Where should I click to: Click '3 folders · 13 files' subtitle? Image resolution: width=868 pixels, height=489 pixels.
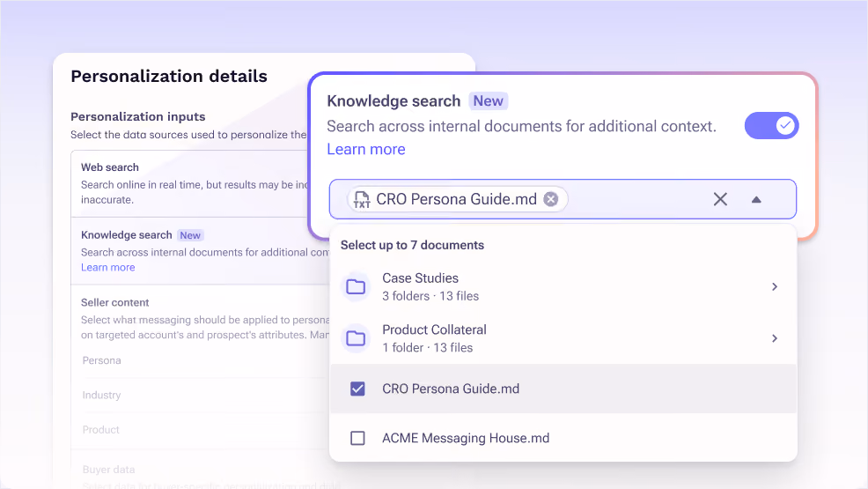(430, 296)
